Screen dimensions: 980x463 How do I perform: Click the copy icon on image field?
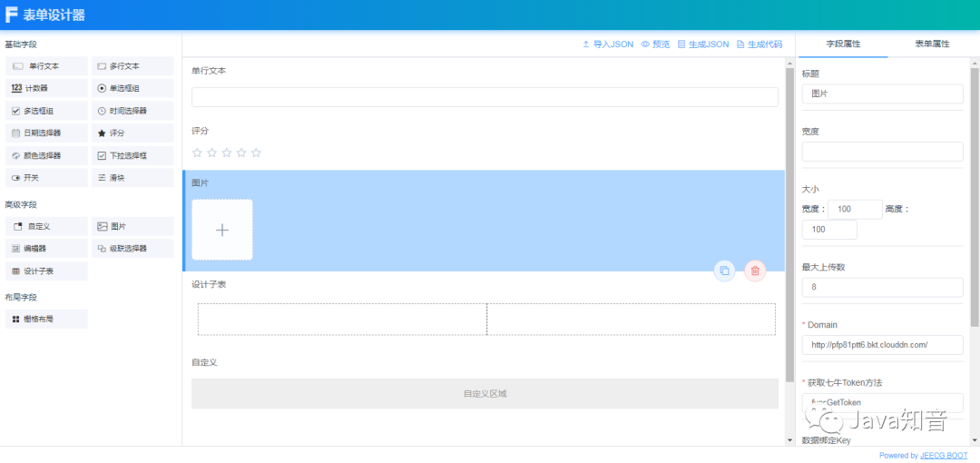(724, 271)
